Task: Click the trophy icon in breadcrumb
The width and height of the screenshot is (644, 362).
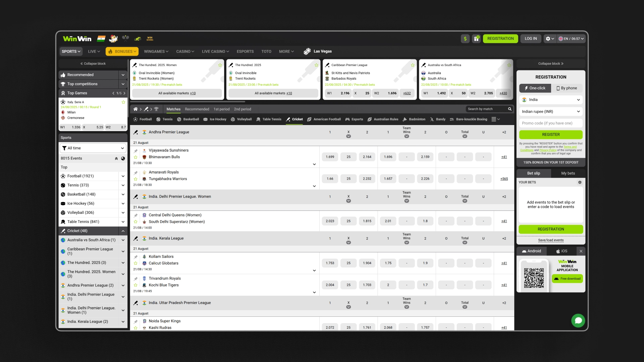Action: (x=156, y=109)
